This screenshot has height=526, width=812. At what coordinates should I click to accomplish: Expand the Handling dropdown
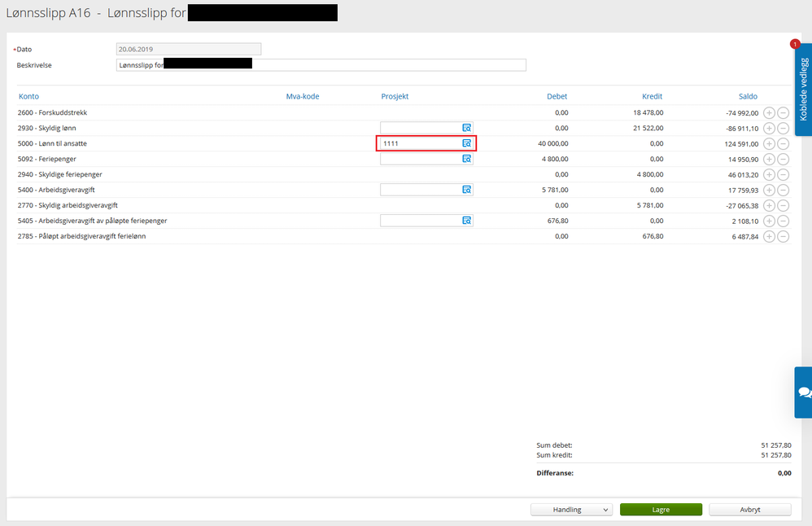[571, 510]
